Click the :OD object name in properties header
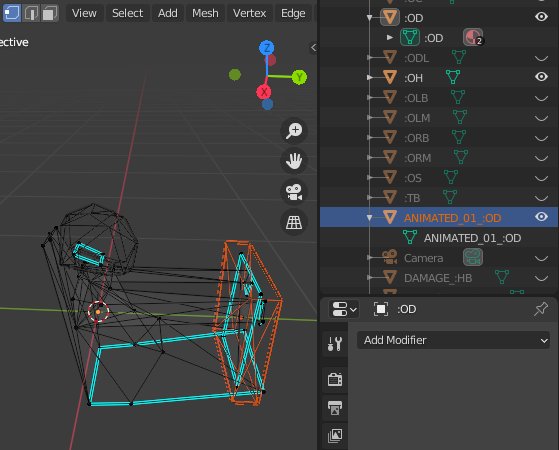Screen dimensions: 559x450 coord(407,309)
